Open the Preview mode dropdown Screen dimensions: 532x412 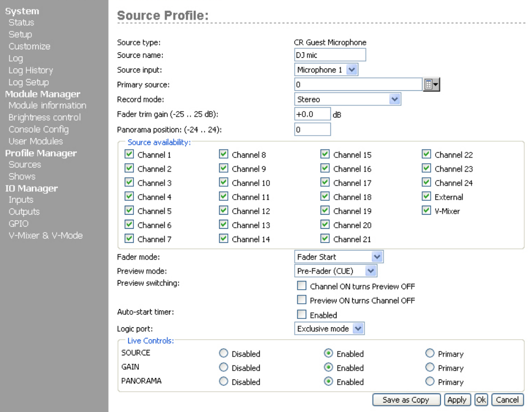[371, 271]
